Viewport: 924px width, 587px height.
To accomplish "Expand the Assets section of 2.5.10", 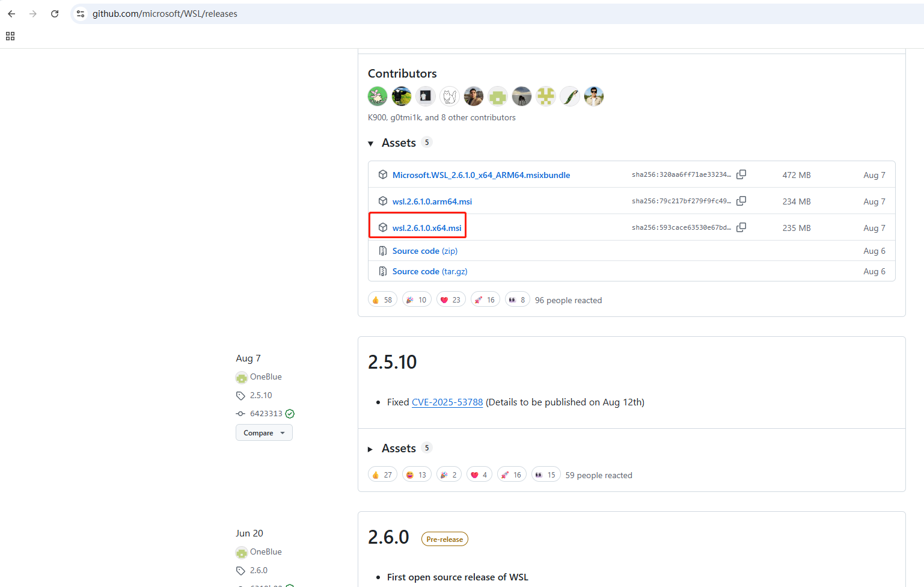I will (x=399, y=448).
